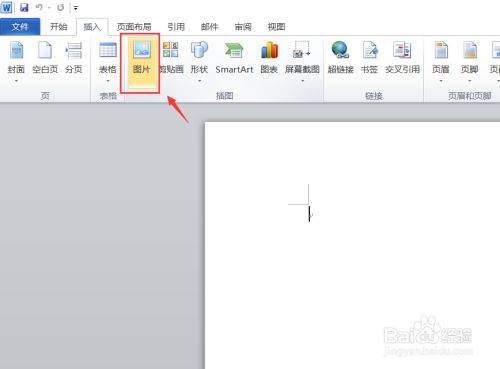The width and height of the screenshot is (500, 369).
Task: Switch to the 邮件 (Mailings) tab
Action: coord(209,27)
